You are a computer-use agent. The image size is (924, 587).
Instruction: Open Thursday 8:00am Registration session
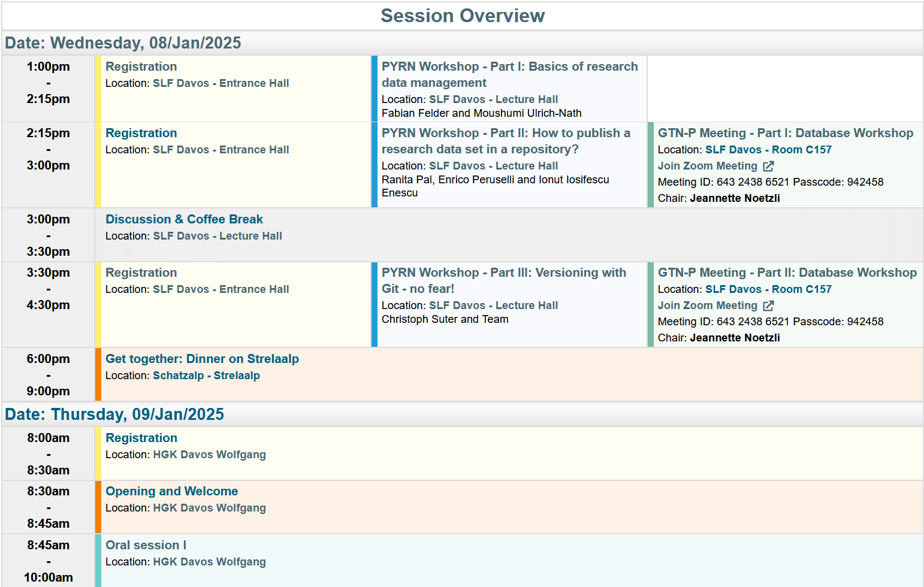[x=141, y=438]
